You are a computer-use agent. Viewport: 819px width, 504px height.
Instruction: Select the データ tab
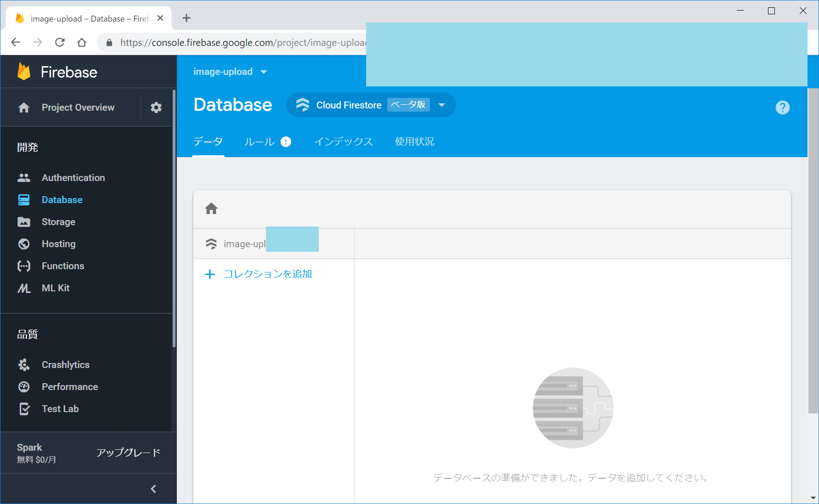pyautogui.click(x=208, y=142)
